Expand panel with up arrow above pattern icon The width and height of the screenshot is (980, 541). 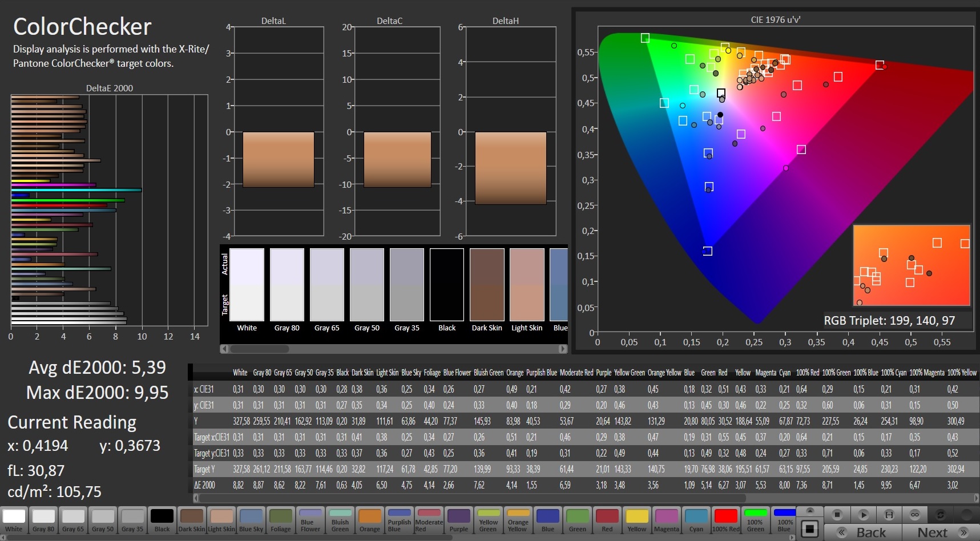[x=809, y=510]
